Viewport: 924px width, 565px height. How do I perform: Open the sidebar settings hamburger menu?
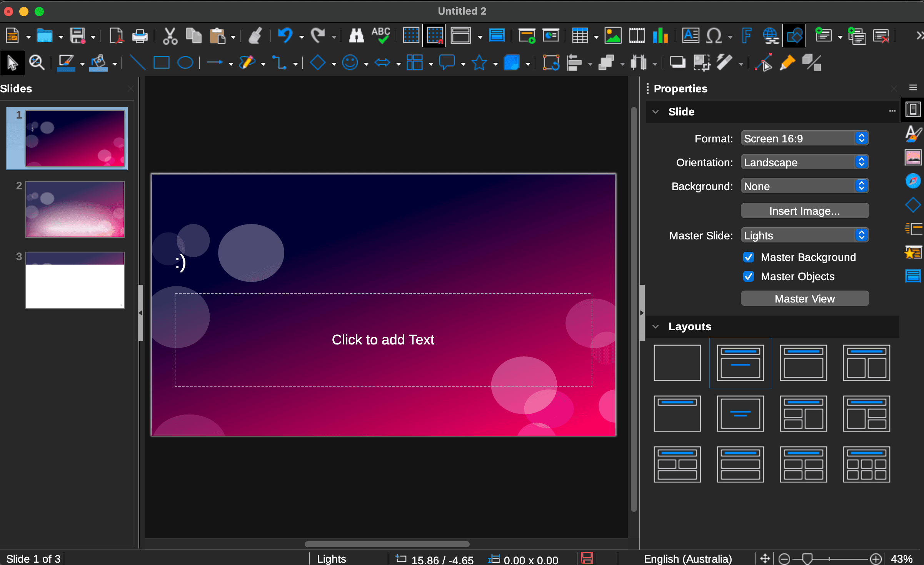click(913, 88)
